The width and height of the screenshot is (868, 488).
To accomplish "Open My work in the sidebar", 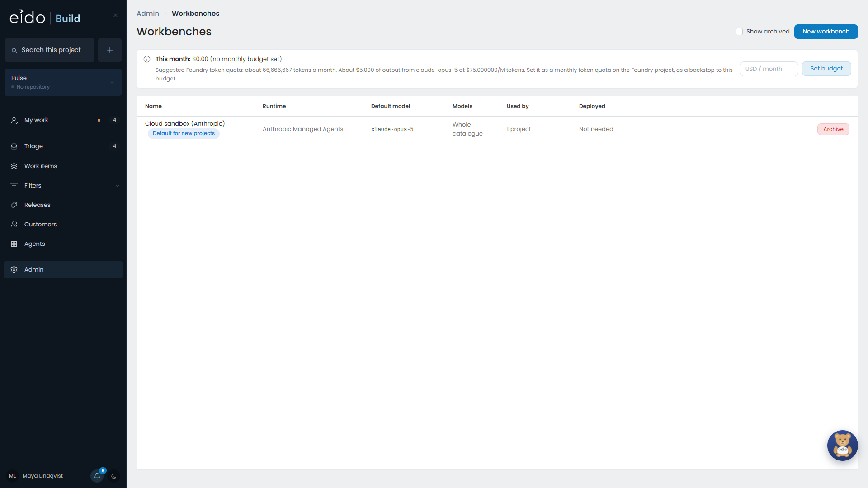I will click(63, 120).
